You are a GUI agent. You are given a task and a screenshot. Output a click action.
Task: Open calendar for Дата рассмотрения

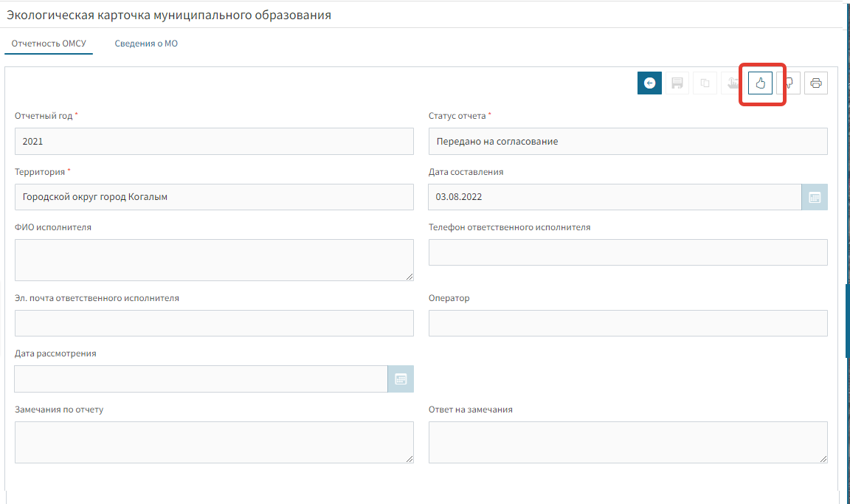[401, 379]
